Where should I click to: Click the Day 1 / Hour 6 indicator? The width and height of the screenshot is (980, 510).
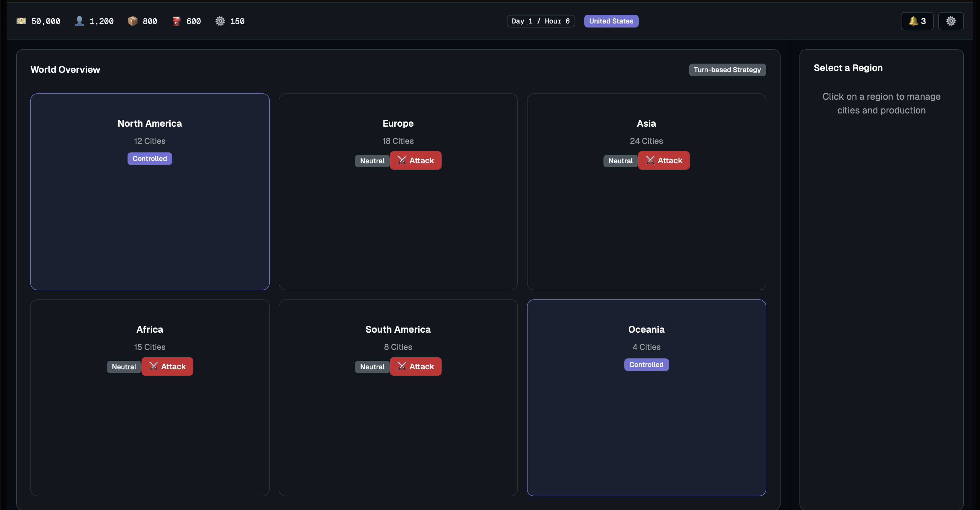(x=541, y=21)
